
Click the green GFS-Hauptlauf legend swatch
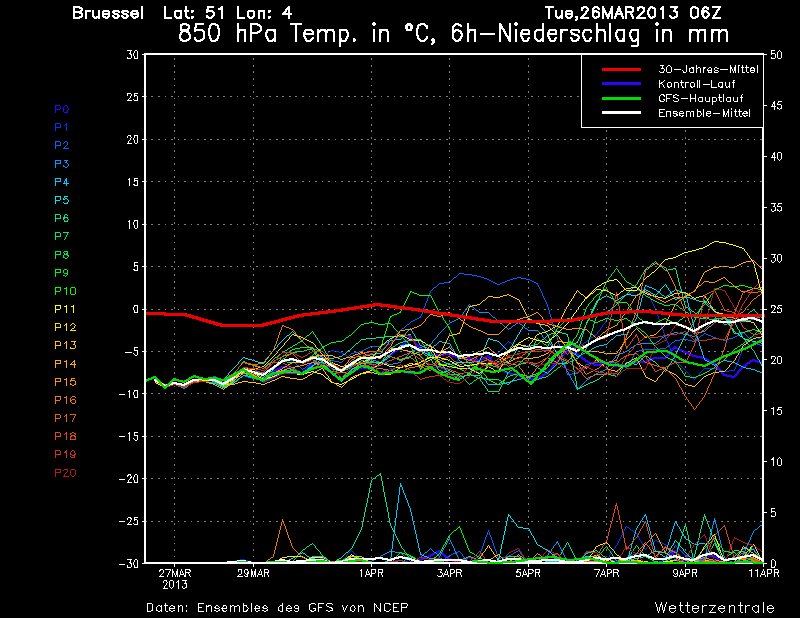pyautogui.click(x=621, y=98)
